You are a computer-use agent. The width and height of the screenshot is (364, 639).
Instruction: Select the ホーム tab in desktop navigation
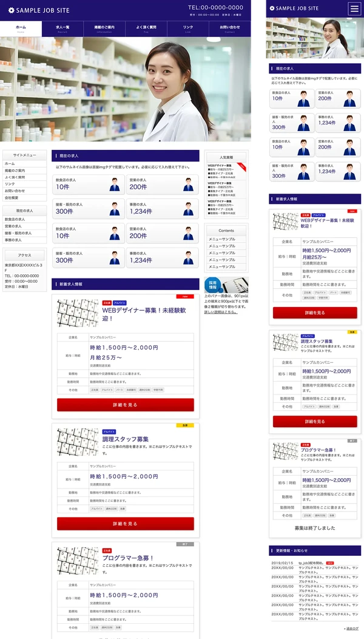coord(21,29)
